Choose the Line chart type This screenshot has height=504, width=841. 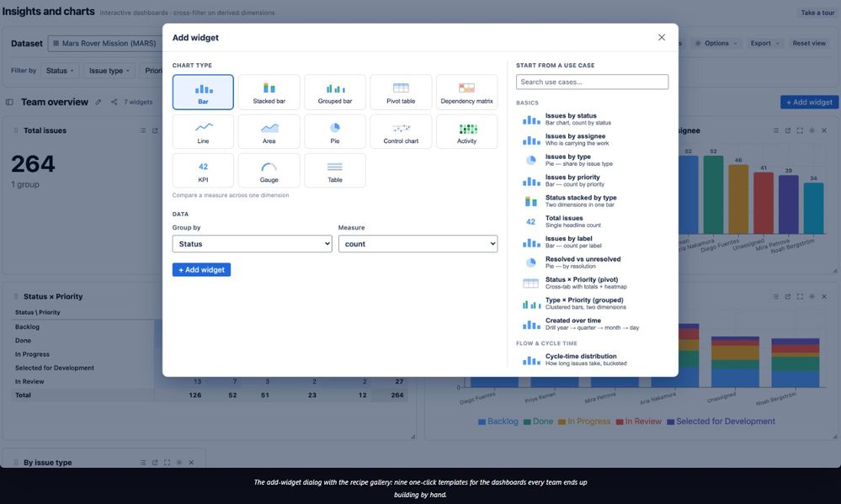coord(203,131)
